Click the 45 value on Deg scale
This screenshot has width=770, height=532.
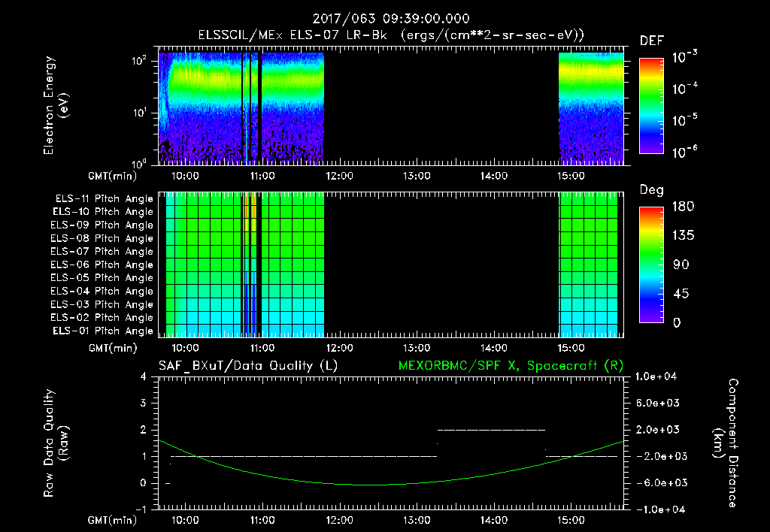click(x=681, y=294)
